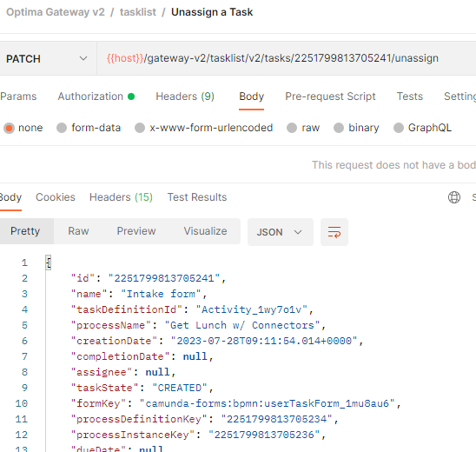
Task: Click the completionDate null value
Action: point(195,356)
